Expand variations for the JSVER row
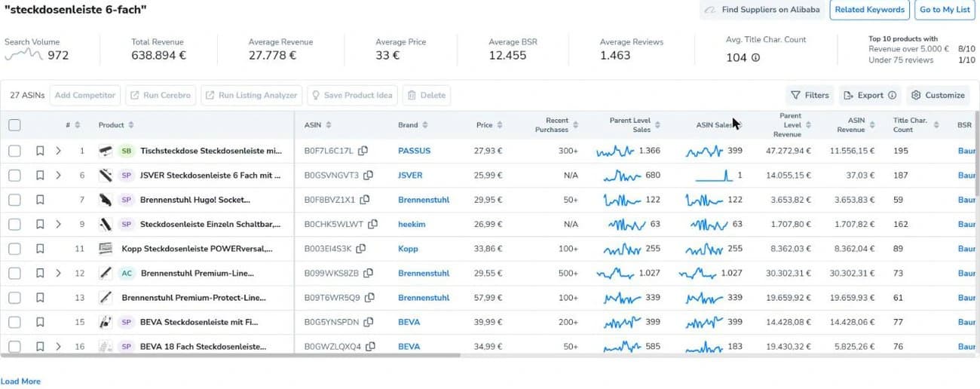 (x=58, y=176)
